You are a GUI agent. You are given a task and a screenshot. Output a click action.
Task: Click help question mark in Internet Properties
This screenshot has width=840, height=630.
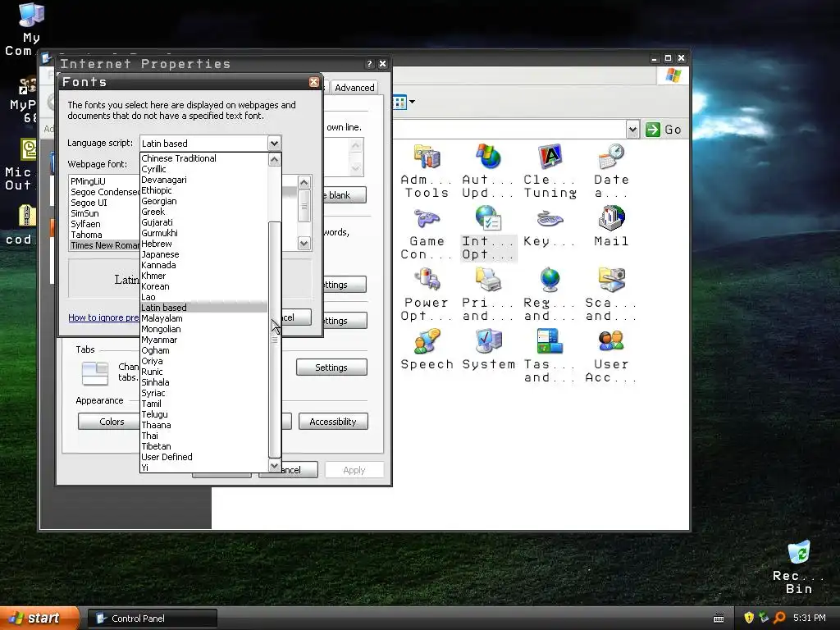point(369,64)
